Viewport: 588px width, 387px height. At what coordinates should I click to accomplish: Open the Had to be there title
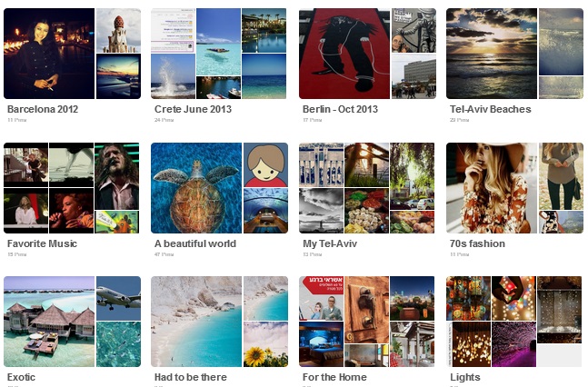[191, 377]
